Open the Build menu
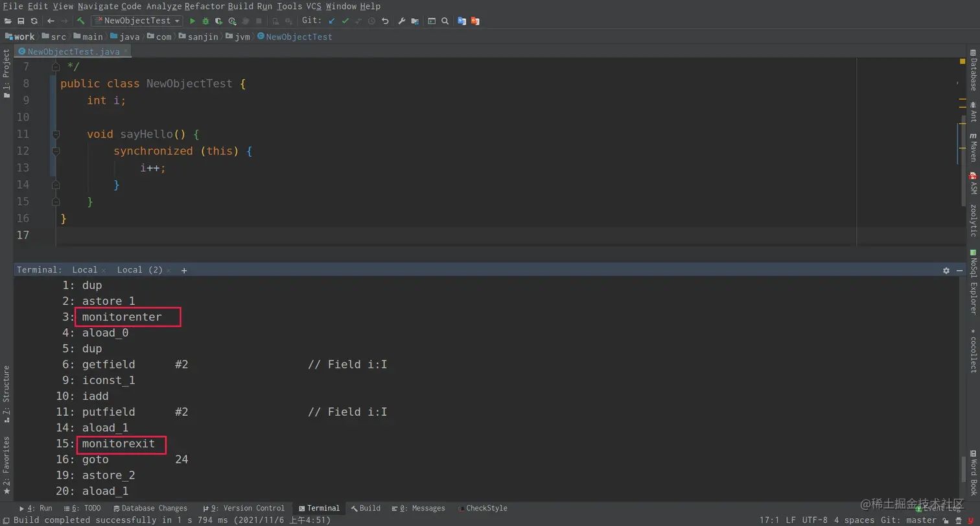This screenshot has height=526, width=980. pos(240,6)
